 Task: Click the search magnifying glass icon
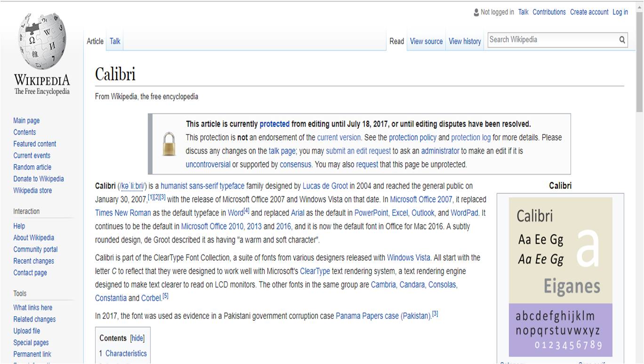tap(622, 40)
